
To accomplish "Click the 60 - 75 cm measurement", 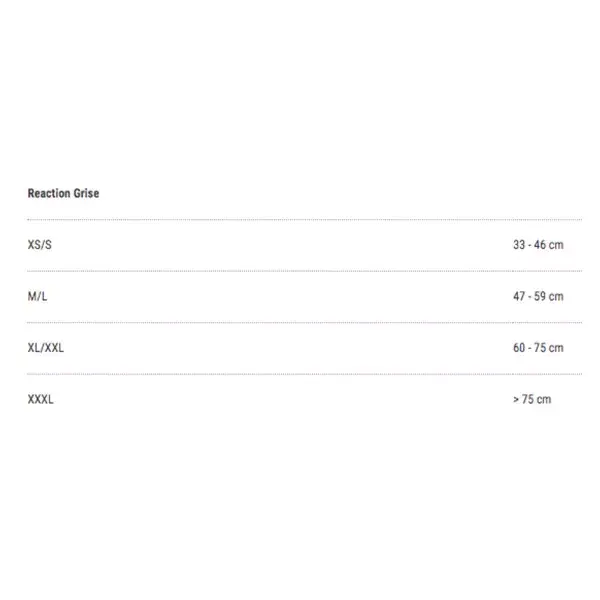I will tap(538, 348).
